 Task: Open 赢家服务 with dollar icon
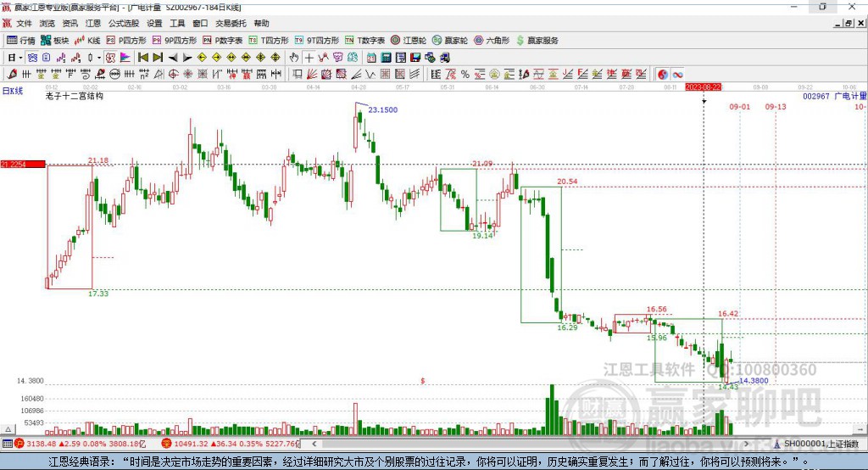pyautogui.click(x=537, y=41)
